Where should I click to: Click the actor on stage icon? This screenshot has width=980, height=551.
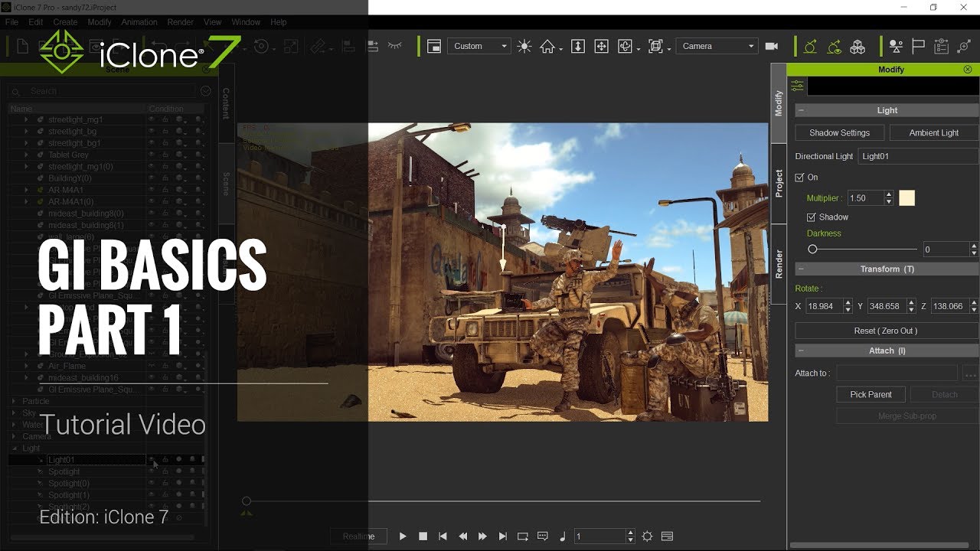coord(896,47)
